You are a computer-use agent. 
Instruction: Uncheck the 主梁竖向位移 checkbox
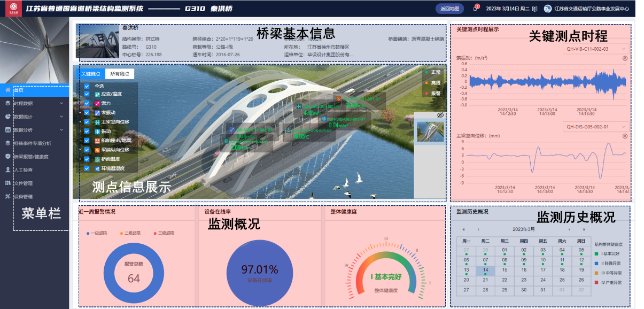87,122
